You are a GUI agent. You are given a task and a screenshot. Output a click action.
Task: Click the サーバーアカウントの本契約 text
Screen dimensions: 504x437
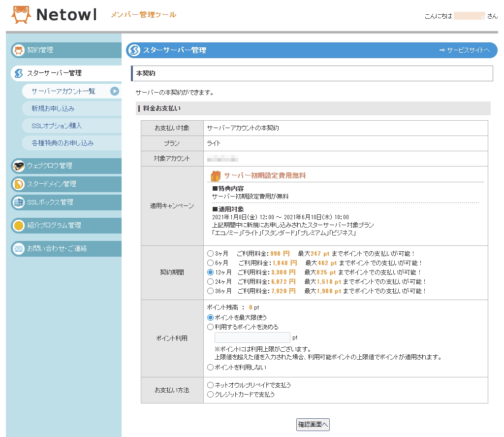pyautogui.click(x=243, y=128)
